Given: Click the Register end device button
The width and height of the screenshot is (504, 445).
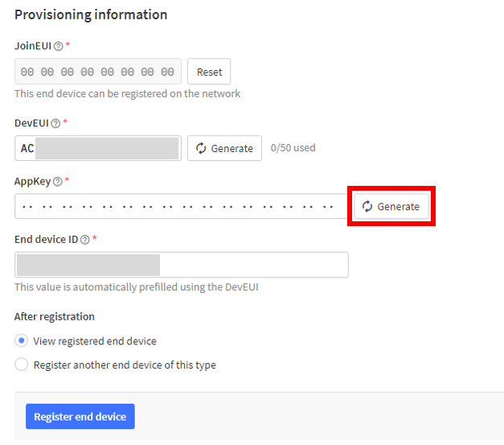Looking at the screenshot, I should coord(80,416).
